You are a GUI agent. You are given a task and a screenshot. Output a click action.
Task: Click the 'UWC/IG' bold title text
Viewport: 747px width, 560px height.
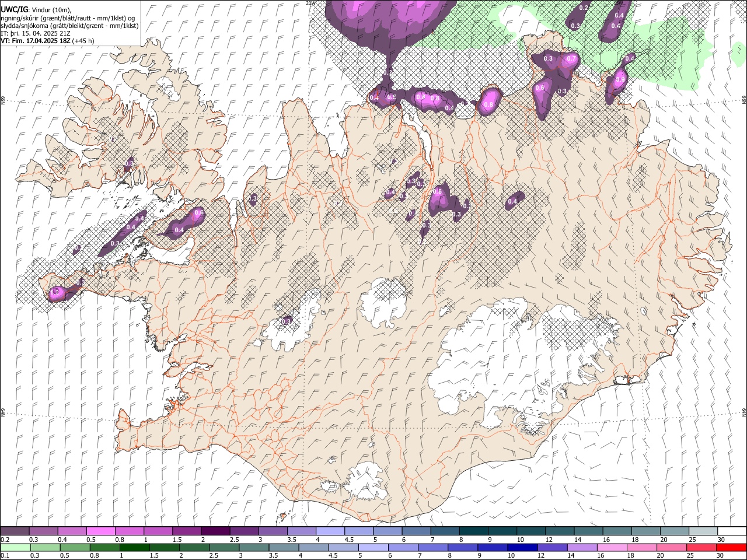click(14, 10)
